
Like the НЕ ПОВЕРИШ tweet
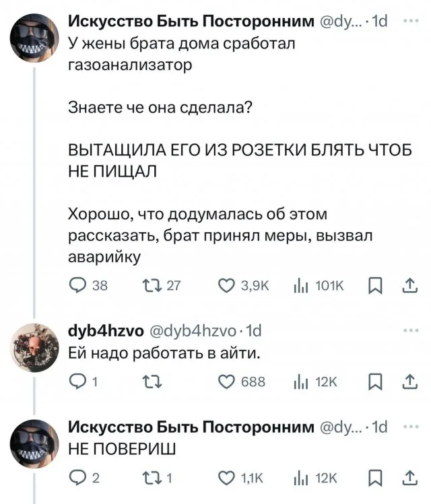tap(227, 480)
